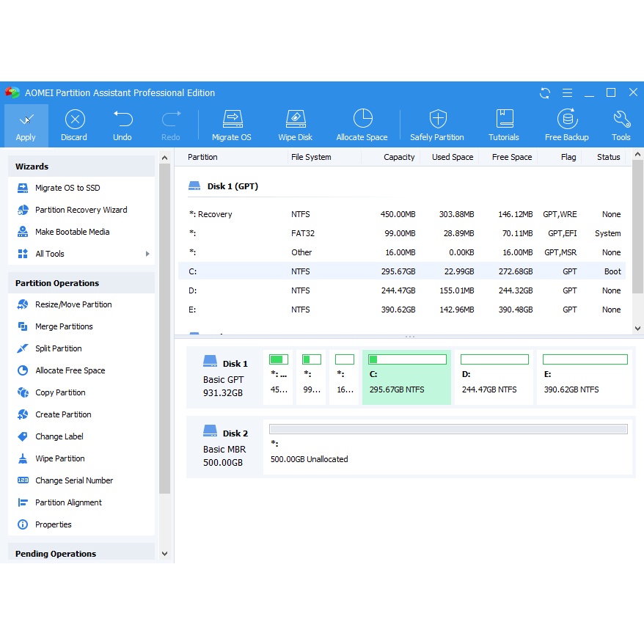Select Resize/Move Partition operation

point(81,304)
